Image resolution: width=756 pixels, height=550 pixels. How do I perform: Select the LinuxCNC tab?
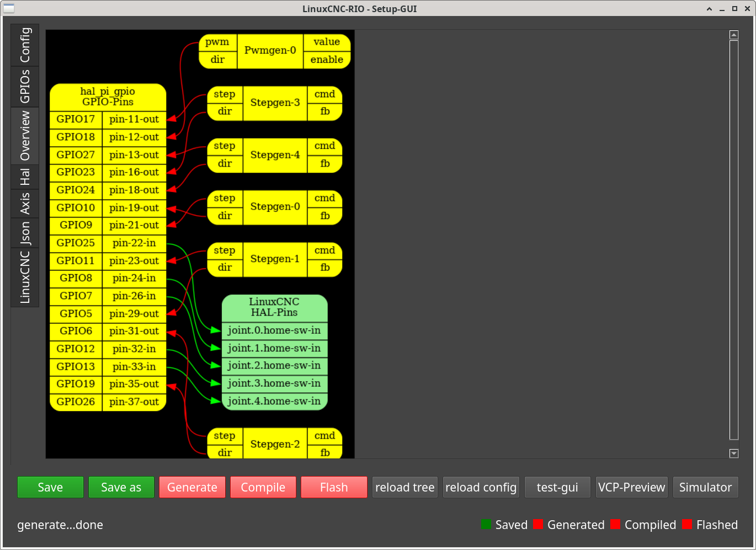coord(25,277)
